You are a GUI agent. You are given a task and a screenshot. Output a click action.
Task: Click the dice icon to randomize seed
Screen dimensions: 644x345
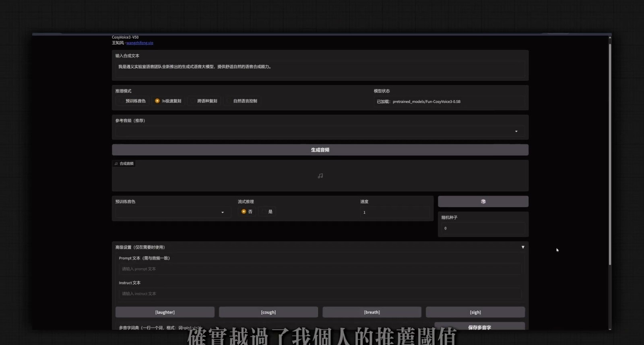click(483, 202)
